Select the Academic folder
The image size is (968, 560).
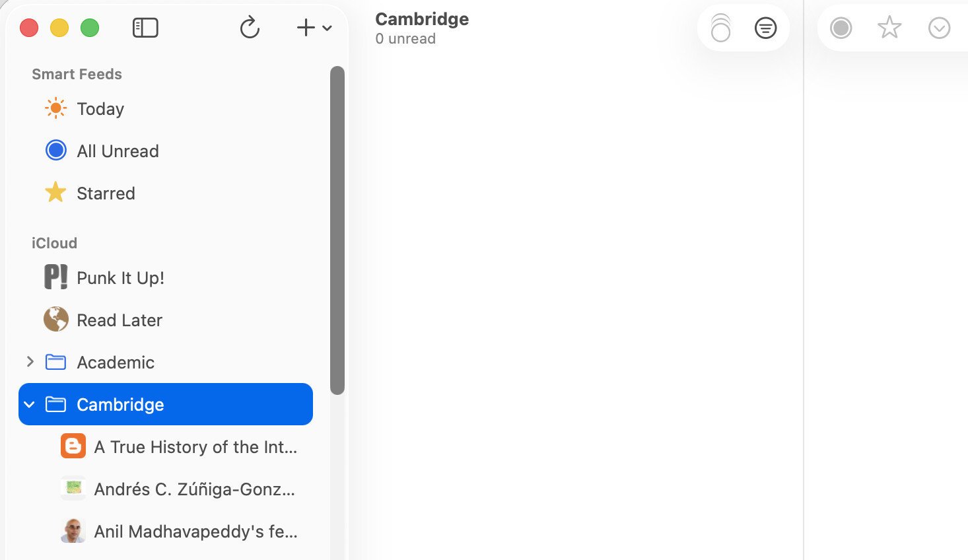click(116, 363)
